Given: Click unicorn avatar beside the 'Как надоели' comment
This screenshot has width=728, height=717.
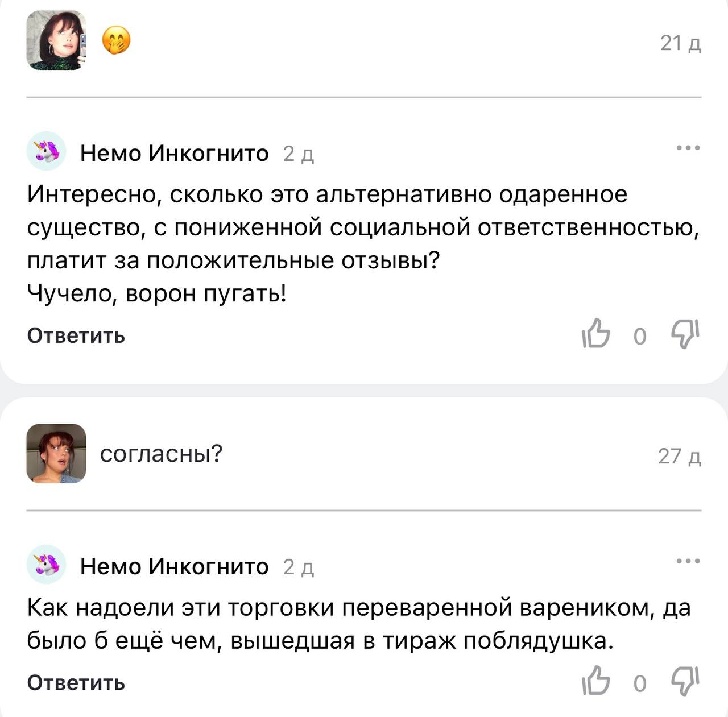Looking at the screenshot, I should click(x=46, y=565).
